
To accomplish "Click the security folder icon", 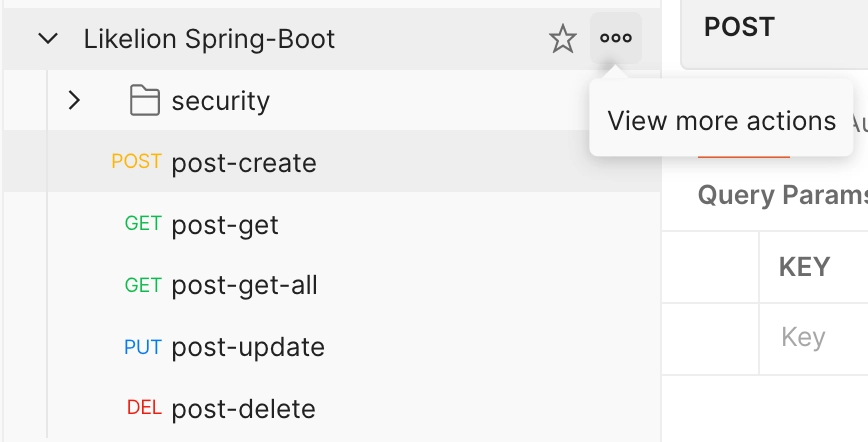I will (145, 101).
